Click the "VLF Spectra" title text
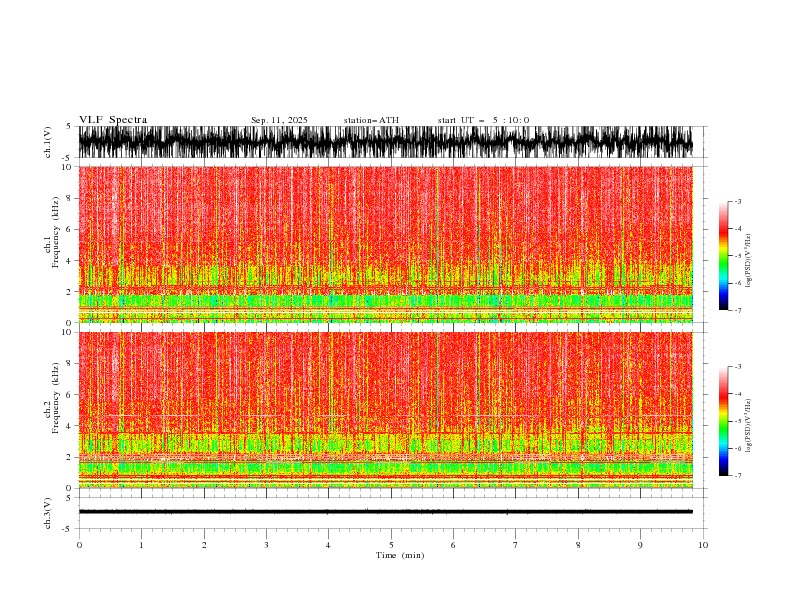The image size is (792, 612). [113, 120]
